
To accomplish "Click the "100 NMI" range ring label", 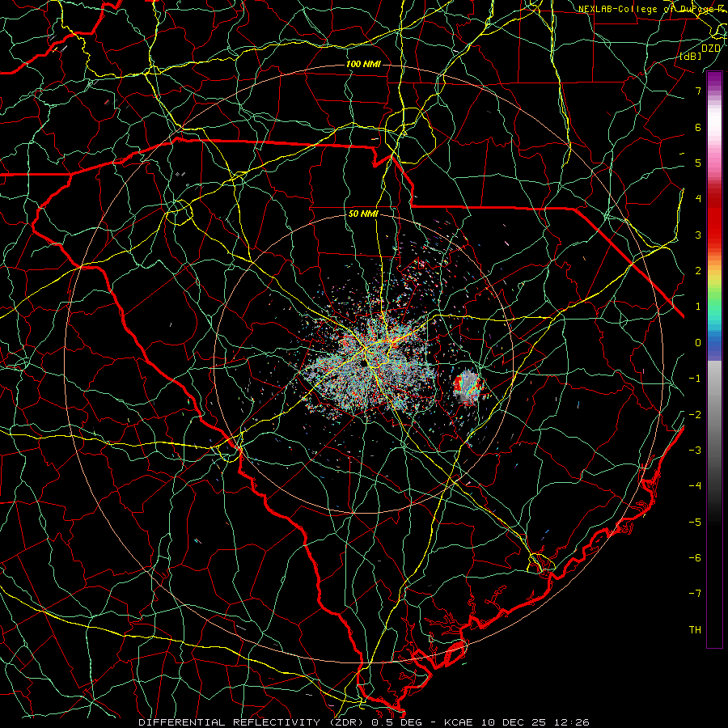I will [x=363, y=64].
